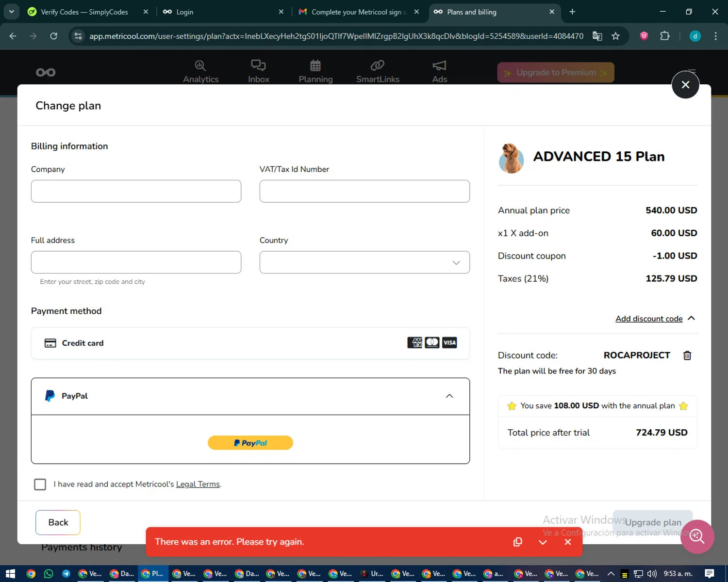Click the Upgrade plan button
728x582 pixels.
coord(653,522)
